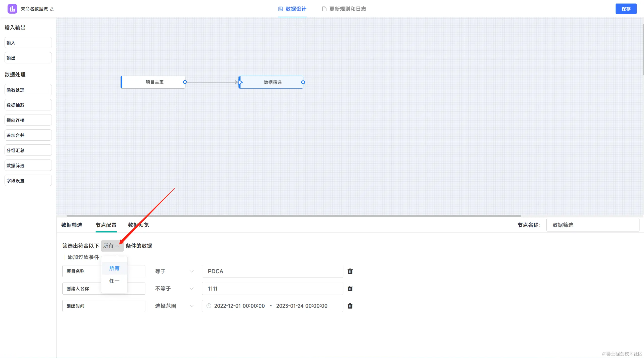Screen dimensions: 644x358
Task: Click the output port of 数据筛选 node
Action: tap(303, 82)
